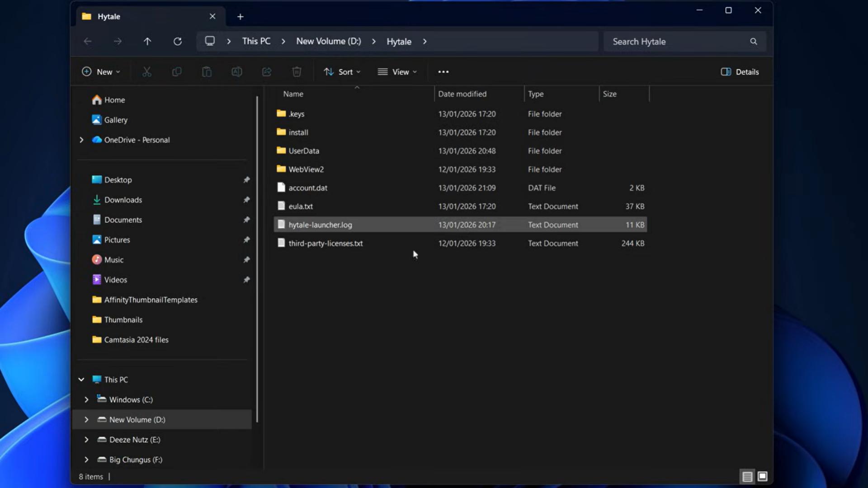
Task: Switch to large thumbnails view in status bar
Action: pyautogui.click(x=763, y=476)
